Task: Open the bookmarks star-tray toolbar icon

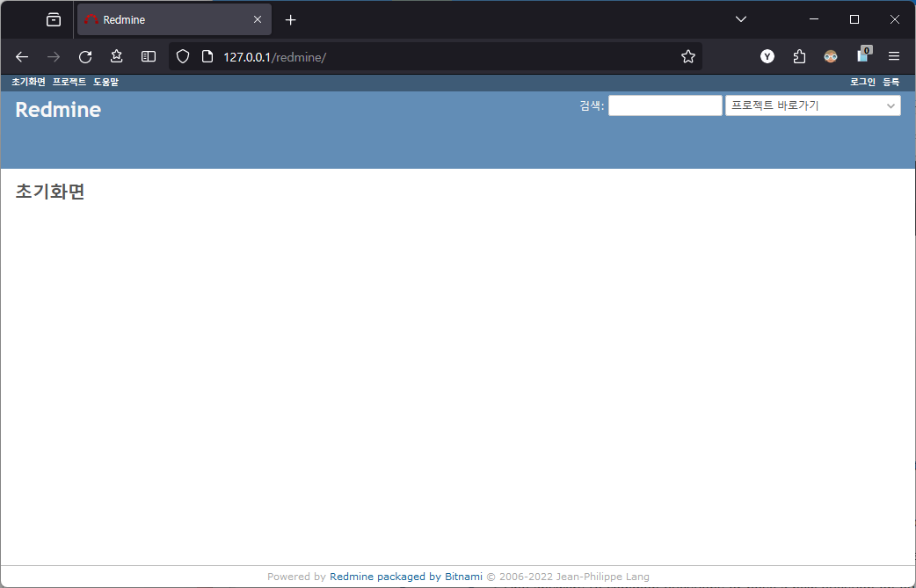Action: click(x=117, y=56)
